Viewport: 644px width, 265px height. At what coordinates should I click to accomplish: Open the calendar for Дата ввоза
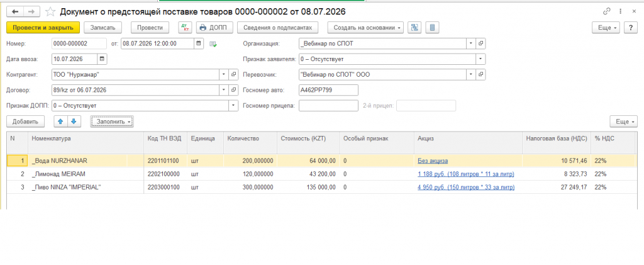(x=103, y=59)
